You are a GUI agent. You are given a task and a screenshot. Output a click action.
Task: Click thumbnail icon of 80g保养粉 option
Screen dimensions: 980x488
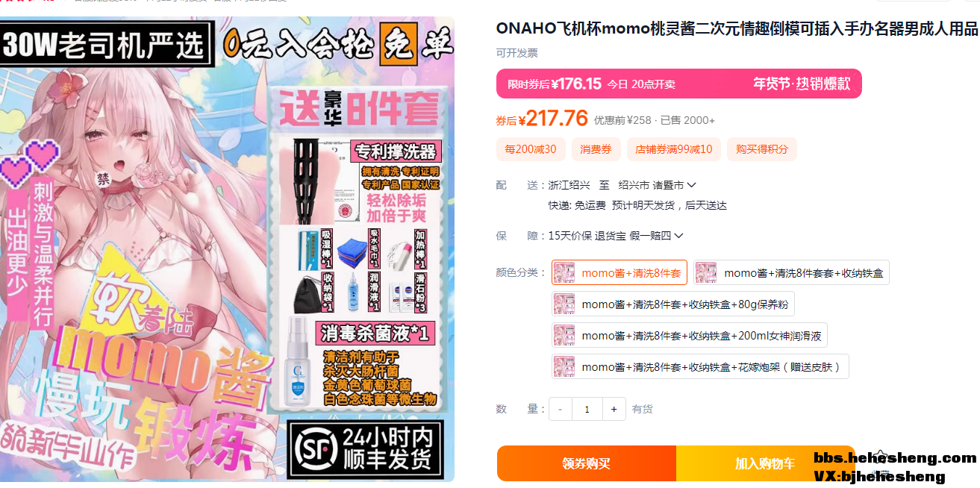coord(564,304)
